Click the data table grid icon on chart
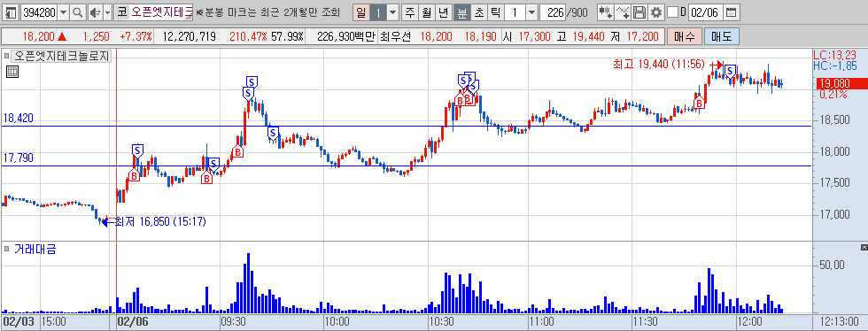The image size is (868, 331). [x=12, y=72]
